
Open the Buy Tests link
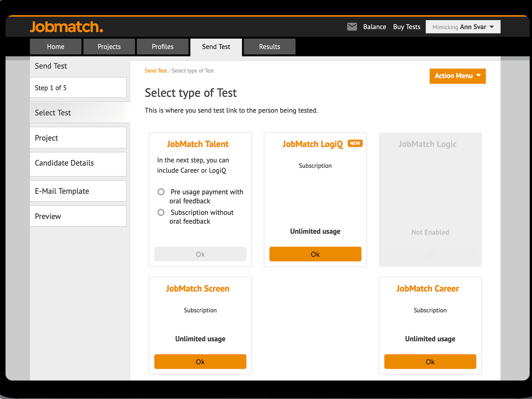(x=407, y=27)
